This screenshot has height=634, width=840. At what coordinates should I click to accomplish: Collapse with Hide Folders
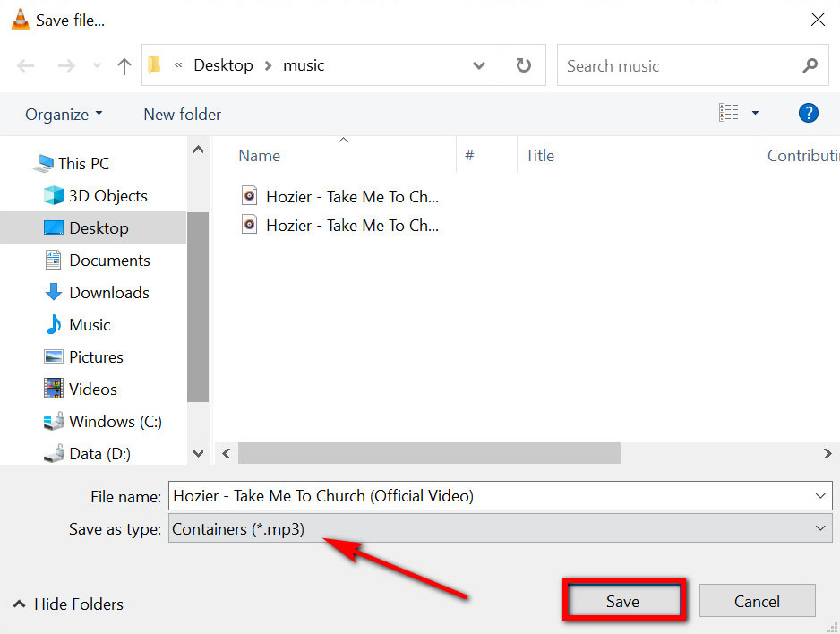click(x=68, y=604)
